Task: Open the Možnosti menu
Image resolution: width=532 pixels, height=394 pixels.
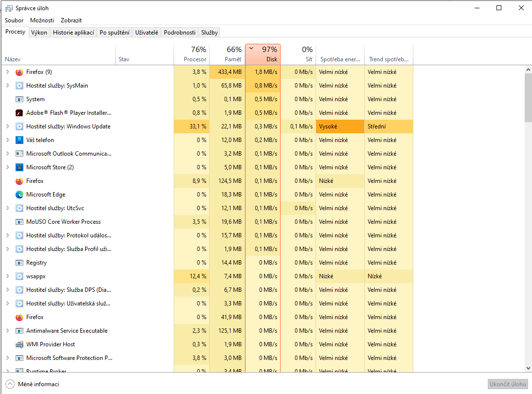Action: [42, 20]
